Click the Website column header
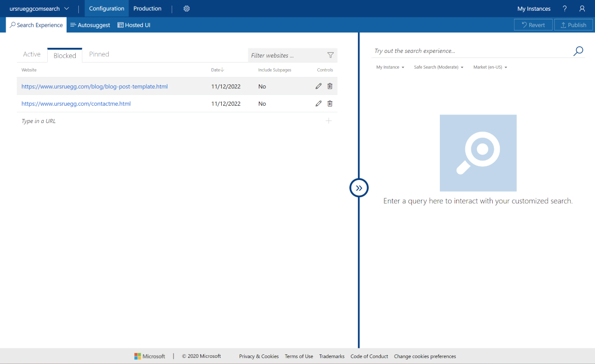 [x=29, y=70]
